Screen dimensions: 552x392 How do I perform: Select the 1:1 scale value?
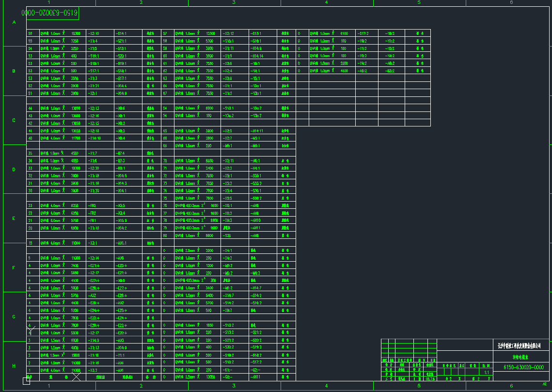pos(486,373)
